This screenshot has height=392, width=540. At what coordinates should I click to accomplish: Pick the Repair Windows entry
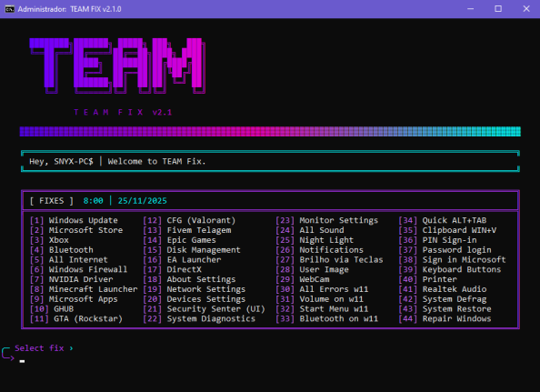click(445, 318)
